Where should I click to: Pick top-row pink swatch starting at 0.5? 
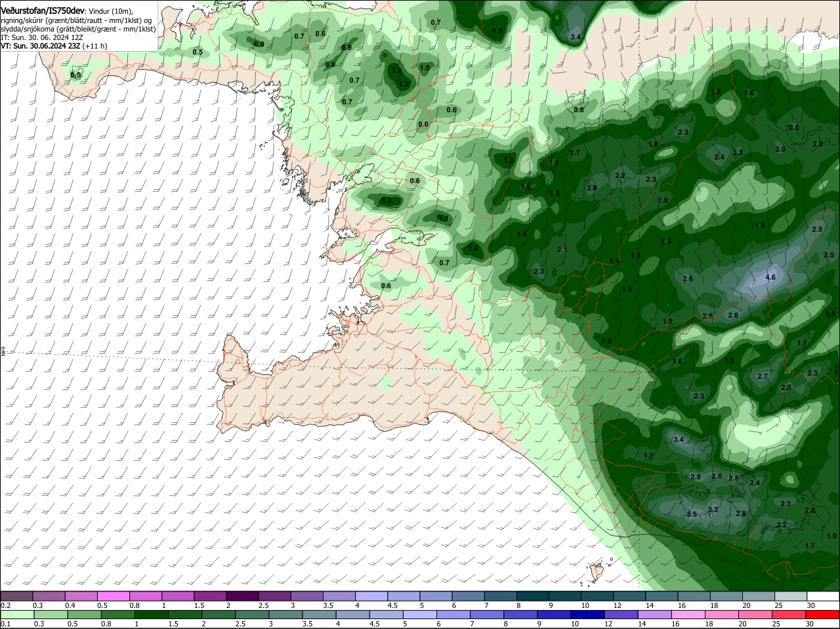(x=113, y=596)
